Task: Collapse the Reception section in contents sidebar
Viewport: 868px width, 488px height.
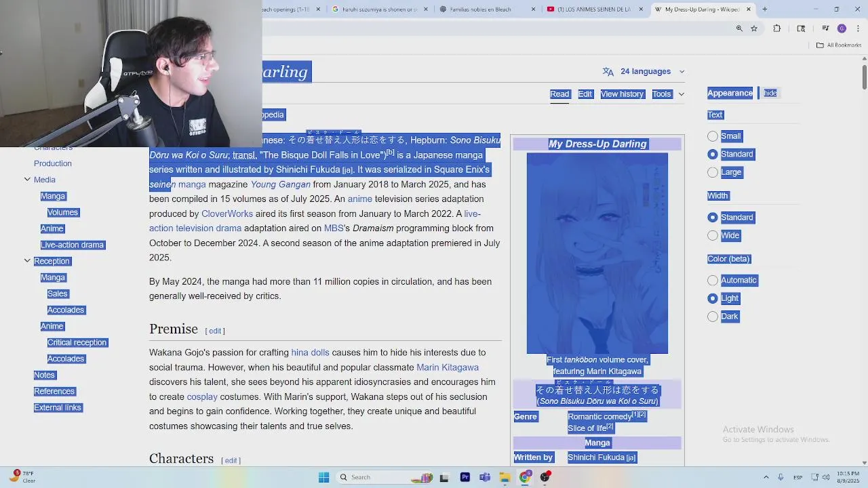Action: point(27,261)
